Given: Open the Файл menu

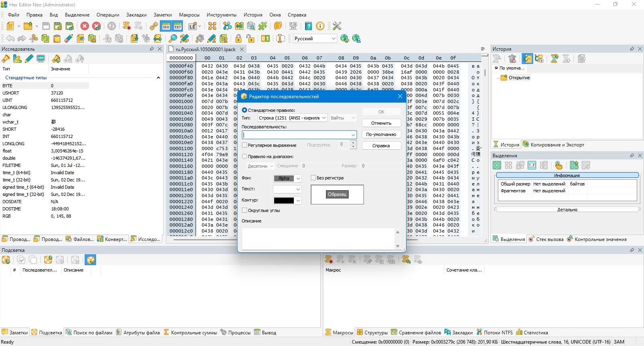Looking at the screenshot, I should (x=14, y=15).
